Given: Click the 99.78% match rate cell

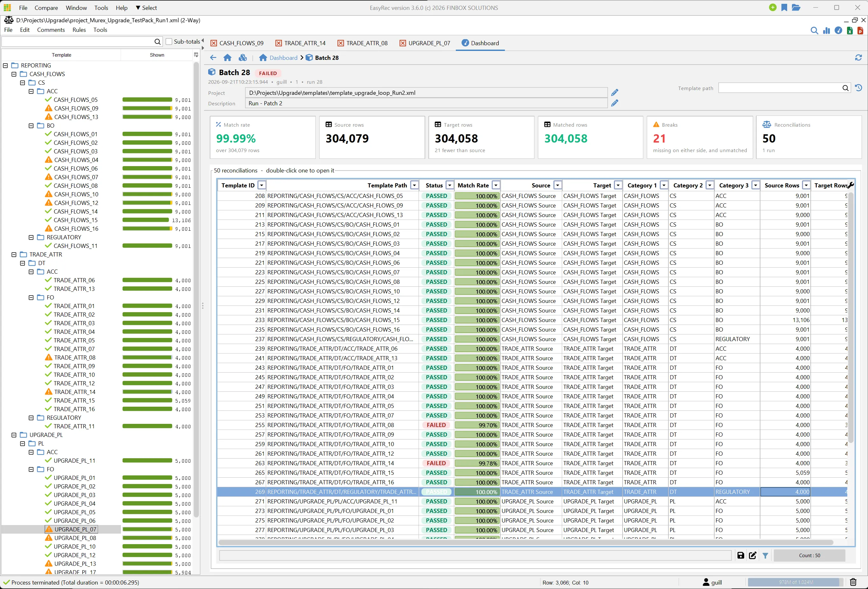Looking at the screenshot, I should [x=477, y=463].
